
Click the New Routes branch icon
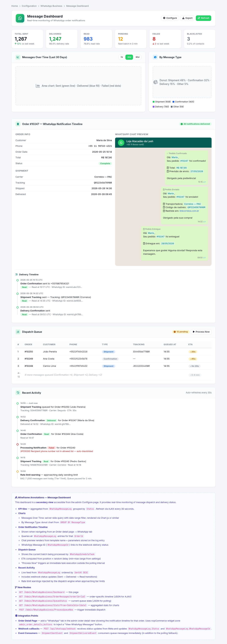[16, 587]
